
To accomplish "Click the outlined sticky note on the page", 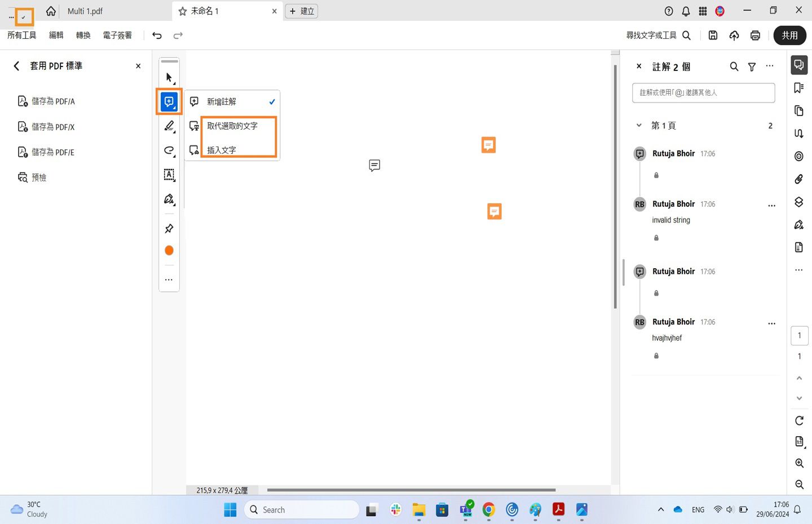I will click(374, 165).
